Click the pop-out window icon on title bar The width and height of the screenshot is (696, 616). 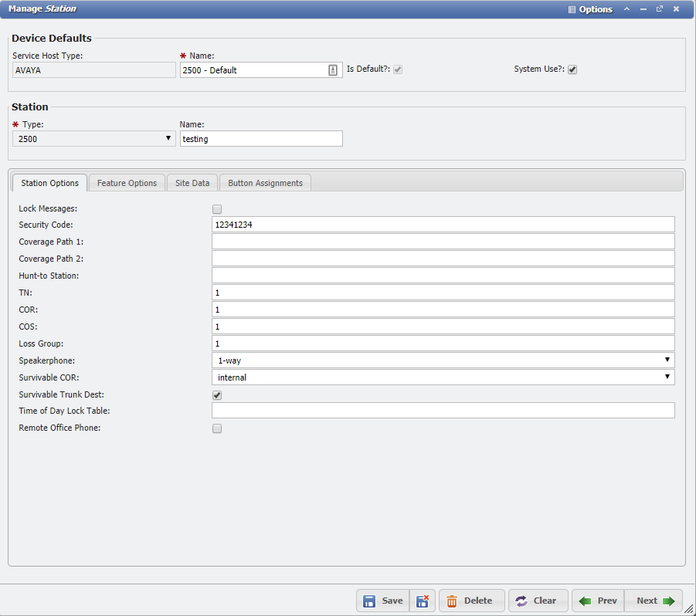pyautogui.click(x=660, y=8)
